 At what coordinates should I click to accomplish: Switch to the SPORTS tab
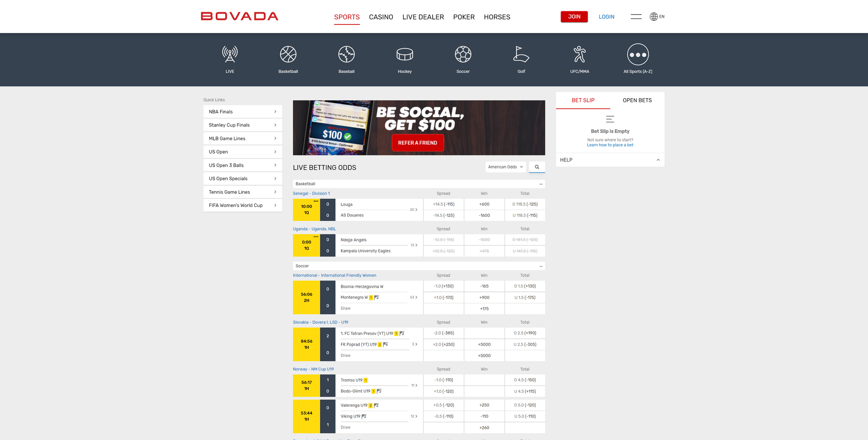point(347,17)
